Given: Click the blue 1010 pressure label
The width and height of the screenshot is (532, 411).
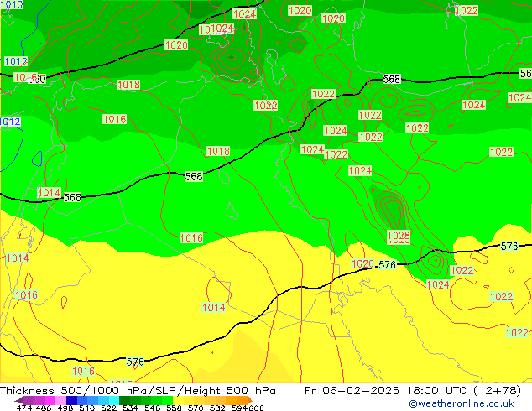Looking at the screenshot, I should pyautogui.click(x=12, y=4).
